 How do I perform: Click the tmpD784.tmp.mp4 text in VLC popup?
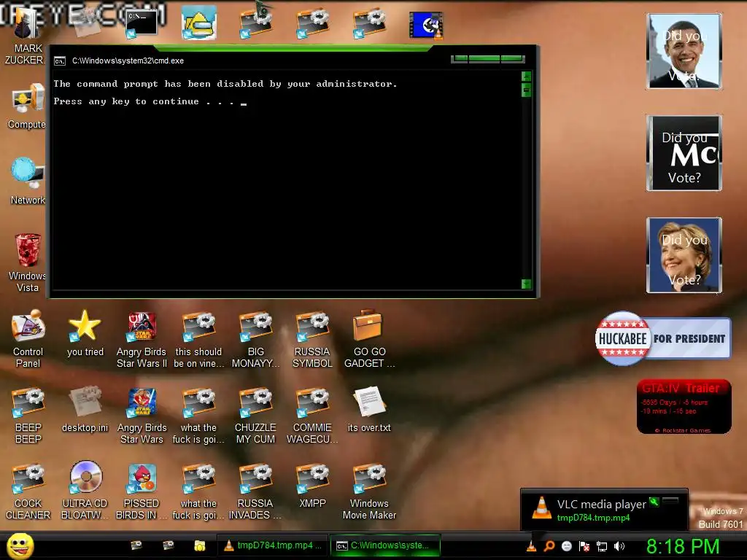point(593,518)
